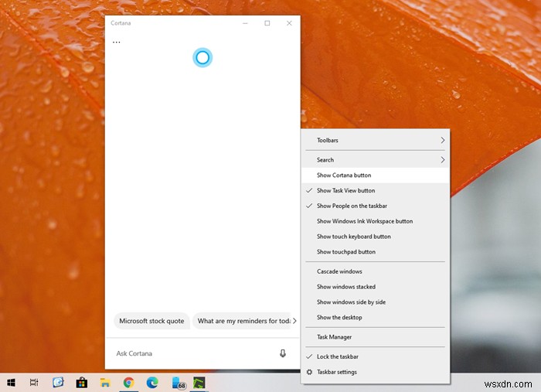This screenshot has height=392, width=541.
Task: Open Task Manager from the context menu
Action: click(x=376, y=337)
